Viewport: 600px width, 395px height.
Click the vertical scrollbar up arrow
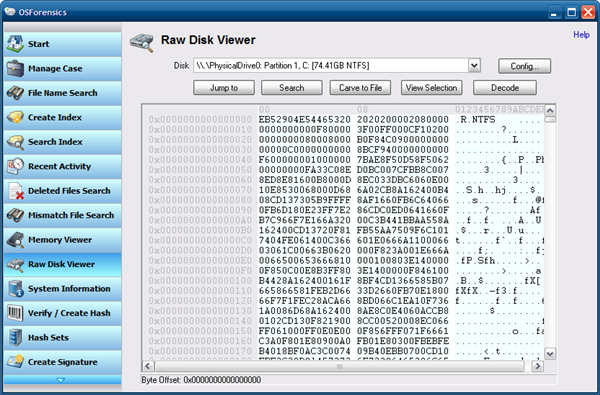(x=550, y=110)
